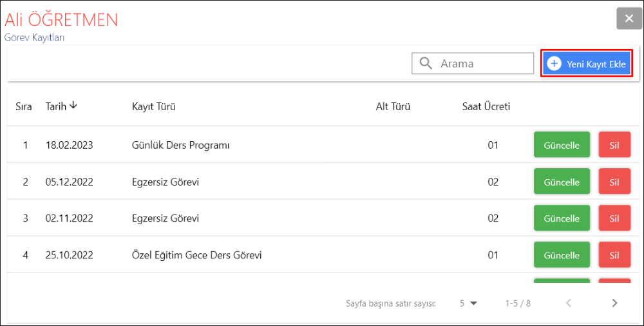Update the Günlük Ders Programı record

[562, 145]
